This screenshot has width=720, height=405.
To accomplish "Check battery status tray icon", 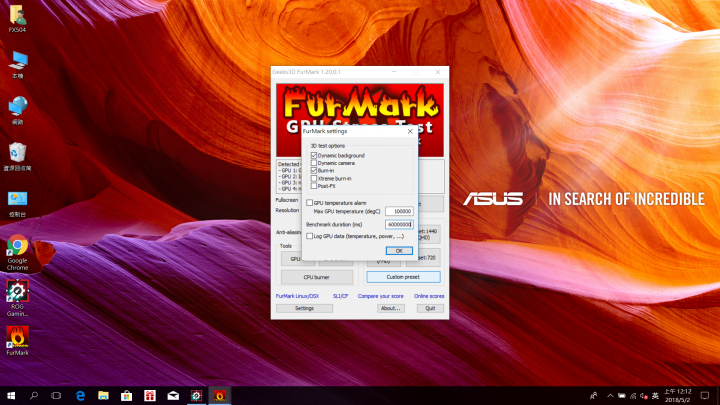I will (622, 396).
